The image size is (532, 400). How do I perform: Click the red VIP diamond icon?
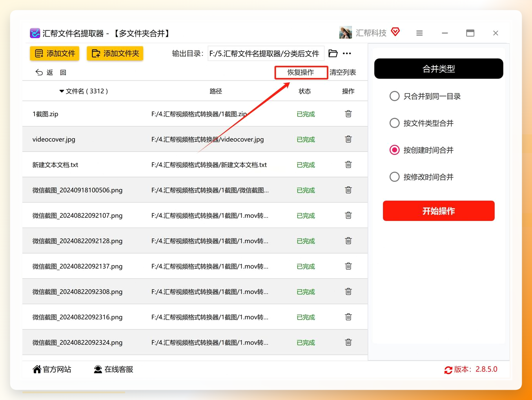(395, 32)
